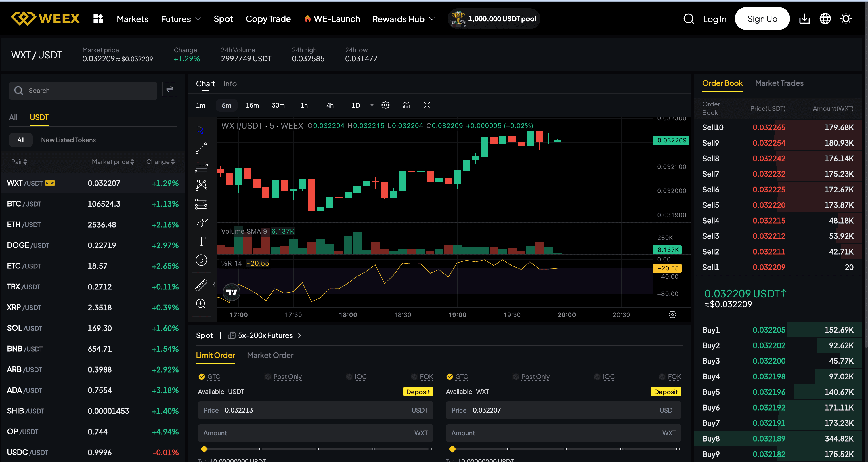Switch to Market Order tab
The image size is (868, 462).
[x=270, y=355]
